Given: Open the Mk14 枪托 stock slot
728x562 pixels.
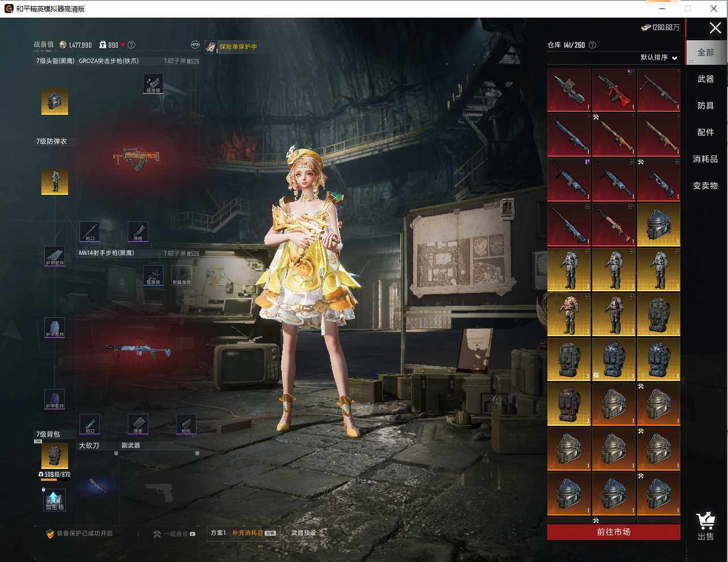Looking at the screenshot, I should [186, 424].
